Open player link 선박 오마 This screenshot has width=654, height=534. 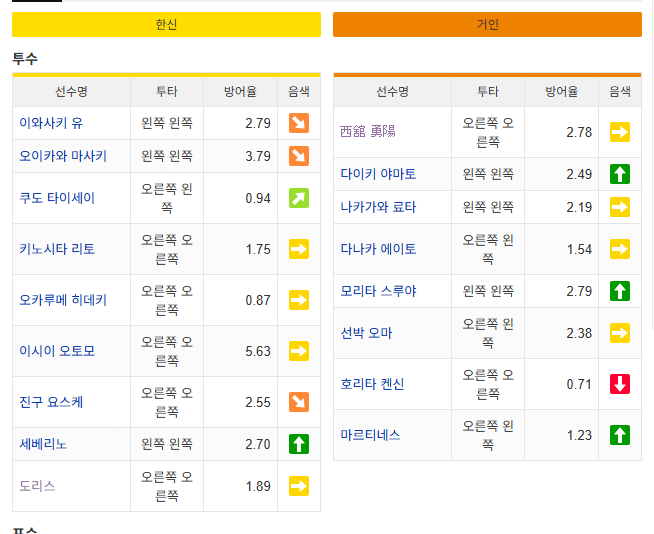(366, 333)
